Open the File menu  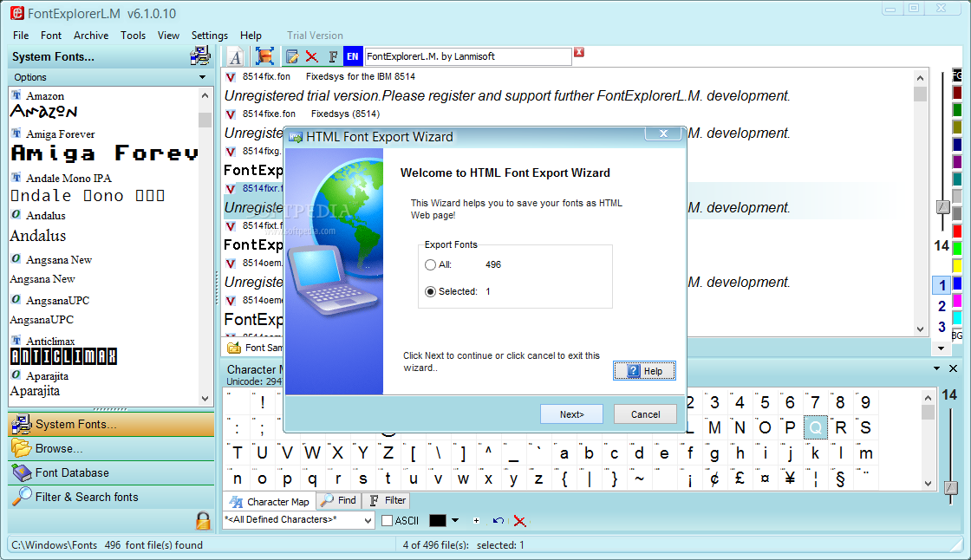21,36
